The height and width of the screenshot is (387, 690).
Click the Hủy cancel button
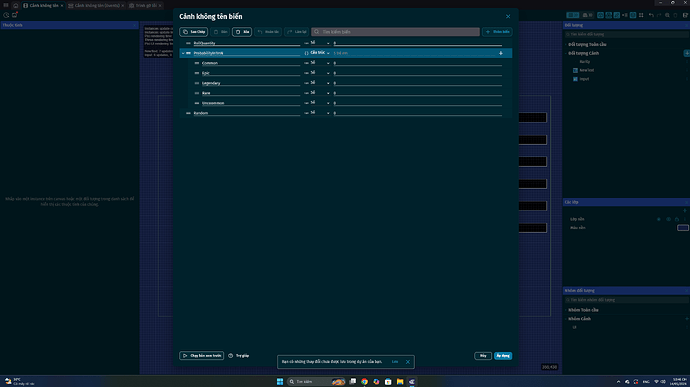(x=483, y=356)
